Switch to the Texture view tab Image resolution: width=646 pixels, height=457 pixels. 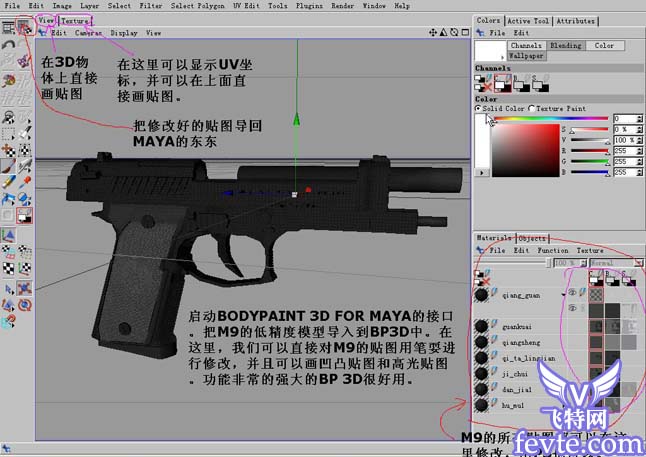tap(75, 21)
